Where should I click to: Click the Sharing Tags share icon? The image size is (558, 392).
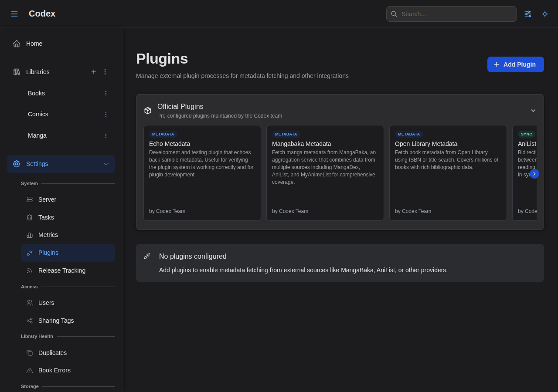pyautogui.click(x=30, y=321)
